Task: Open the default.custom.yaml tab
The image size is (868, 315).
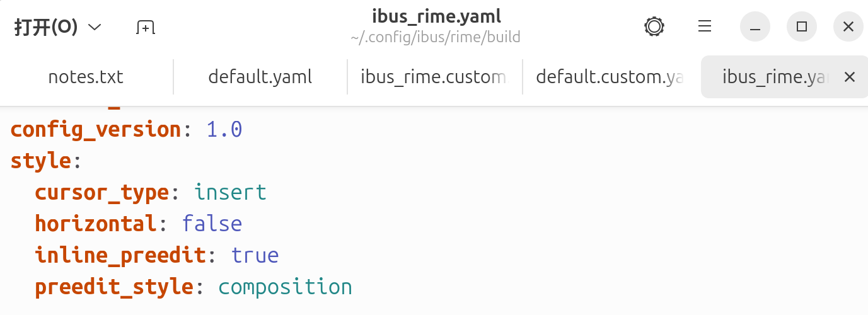Action: pos(610,77)
